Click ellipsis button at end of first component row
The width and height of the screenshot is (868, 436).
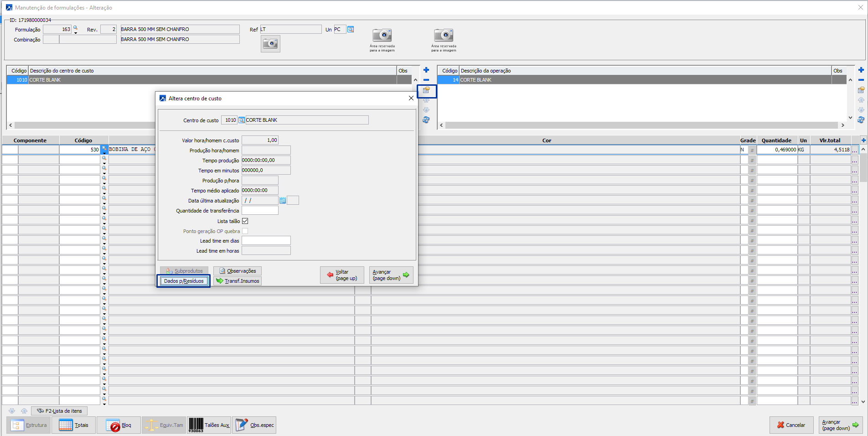pos(855,150)
